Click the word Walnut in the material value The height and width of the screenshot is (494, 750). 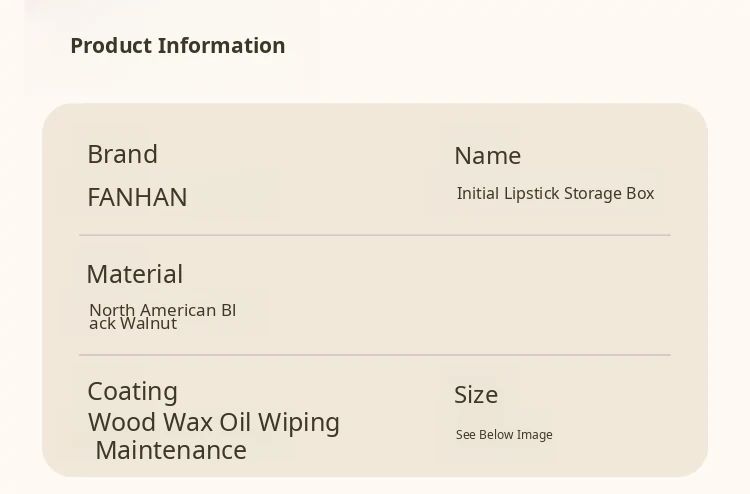click(x=148, y=324)
